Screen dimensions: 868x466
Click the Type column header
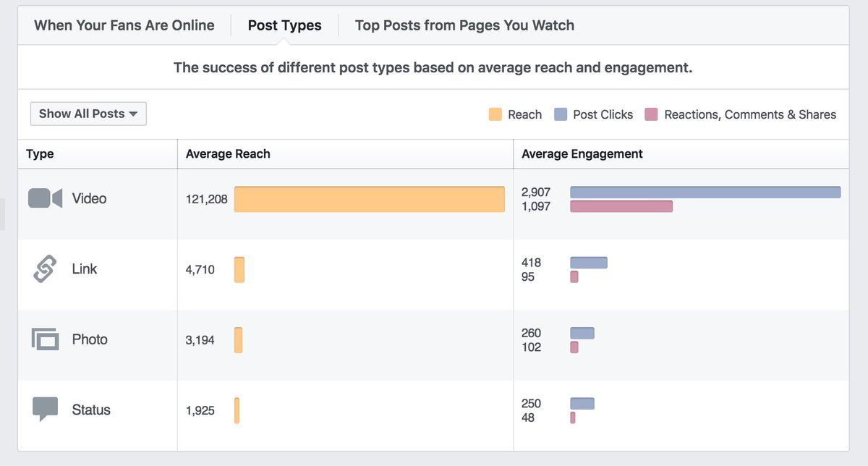pyautogui.click(x=40, y=154)
